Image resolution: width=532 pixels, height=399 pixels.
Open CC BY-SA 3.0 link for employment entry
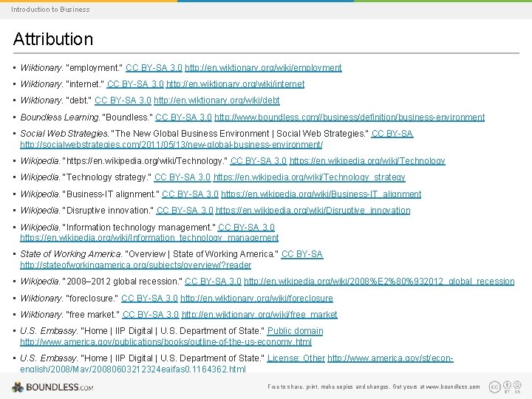[x=154, y=68]
